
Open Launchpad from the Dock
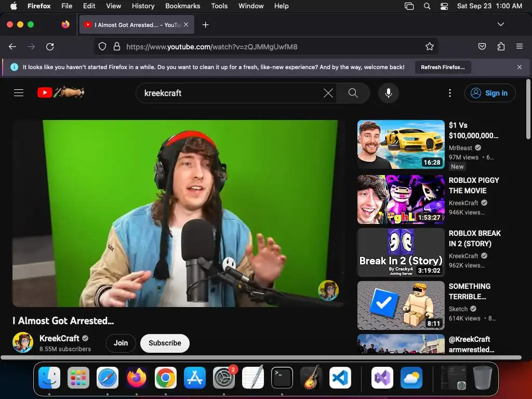point(78,378)
